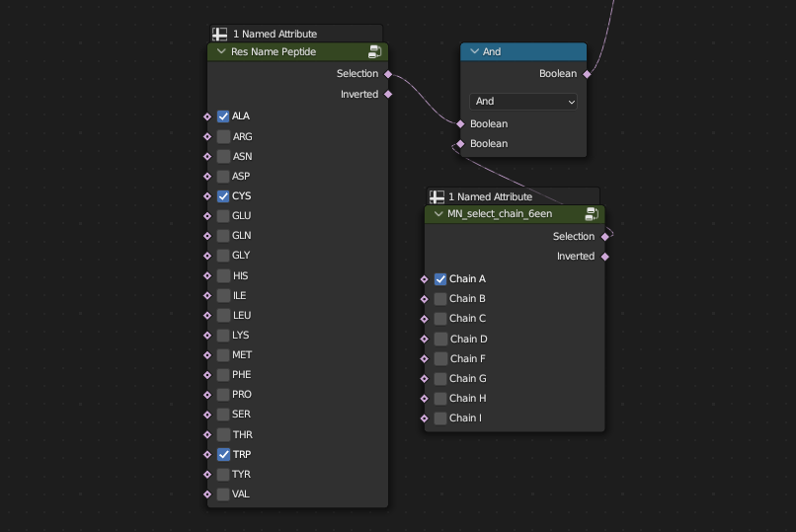Open the And operation dropdown
Screen dimensions: 796x532
[522, 102]
